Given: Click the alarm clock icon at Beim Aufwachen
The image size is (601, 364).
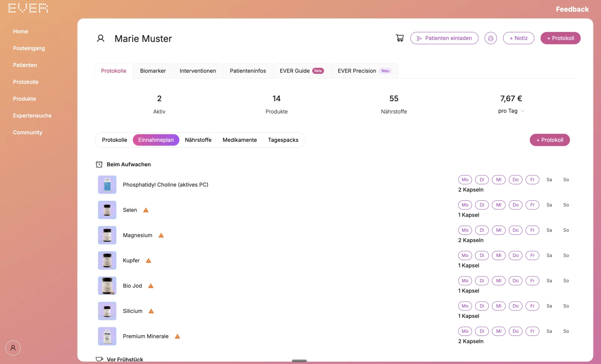Looking at the screenshot, I should (99, 164).
